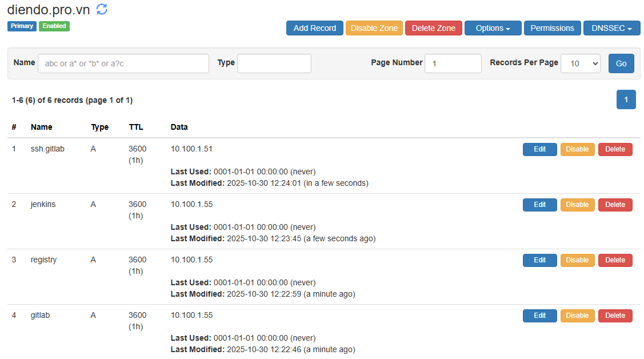
Task: Click the Type filter input field
Action: click(274, 63)
